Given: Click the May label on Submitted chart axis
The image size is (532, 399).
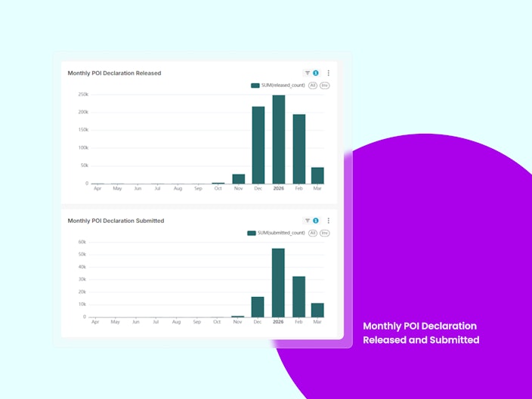Looking at the screenshot, I should pos(115,322).
